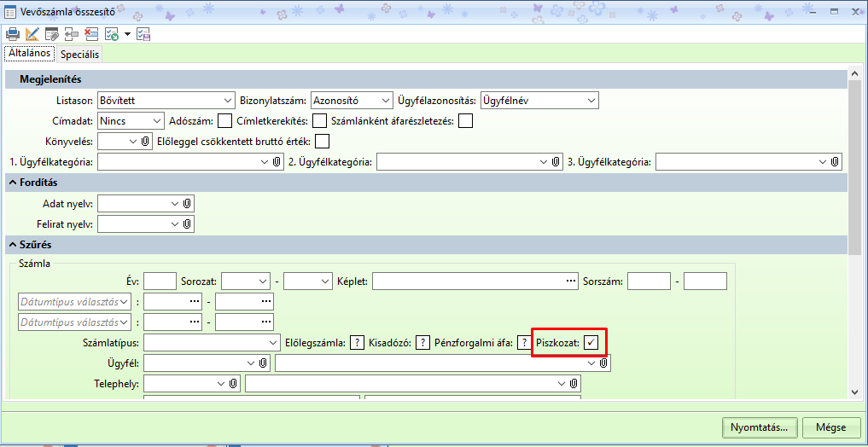Enable the Adószám checkbox
The height and width of the screenshot is (447, 868).
pos(225,121)
